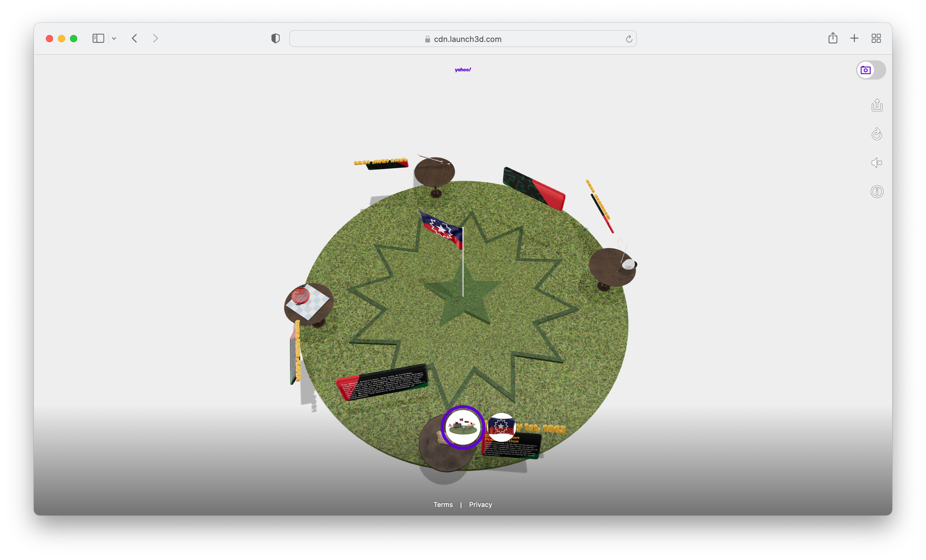Show the tab overview grid
This screenshot has height=560, width=926.
pos(876,38)
